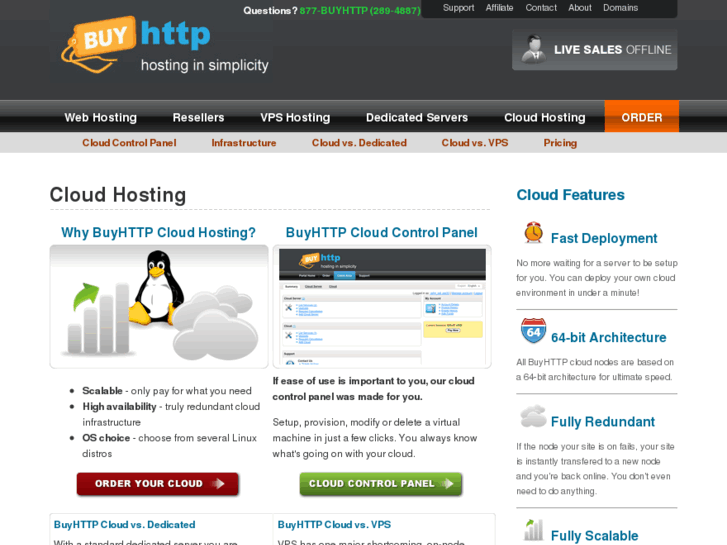Click the Fast Deployment alarm clock icon
Image resolution: width=727 pixels, height=545 pixels.
coord(533,232)
